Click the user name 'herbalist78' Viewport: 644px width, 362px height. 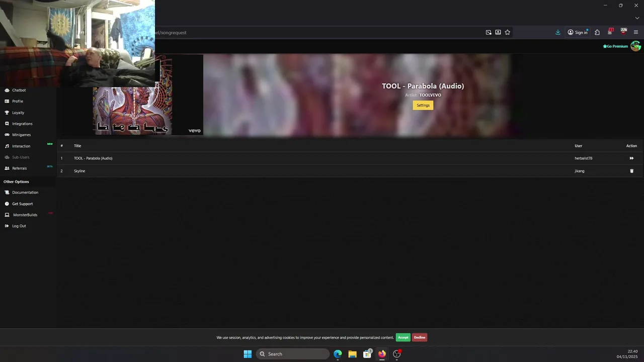pyautogui.click(x=584, y=158)
